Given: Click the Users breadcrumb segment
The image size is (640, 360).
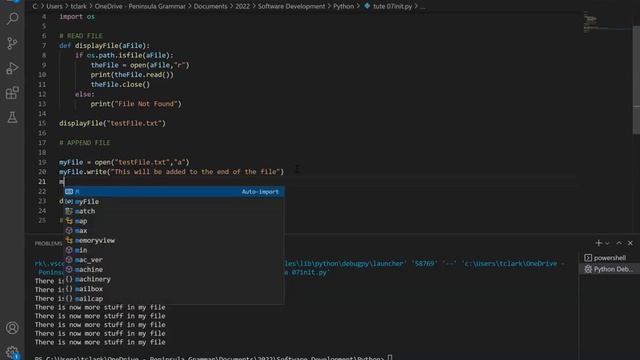Looking at the screenshot, I should [54, 6].
